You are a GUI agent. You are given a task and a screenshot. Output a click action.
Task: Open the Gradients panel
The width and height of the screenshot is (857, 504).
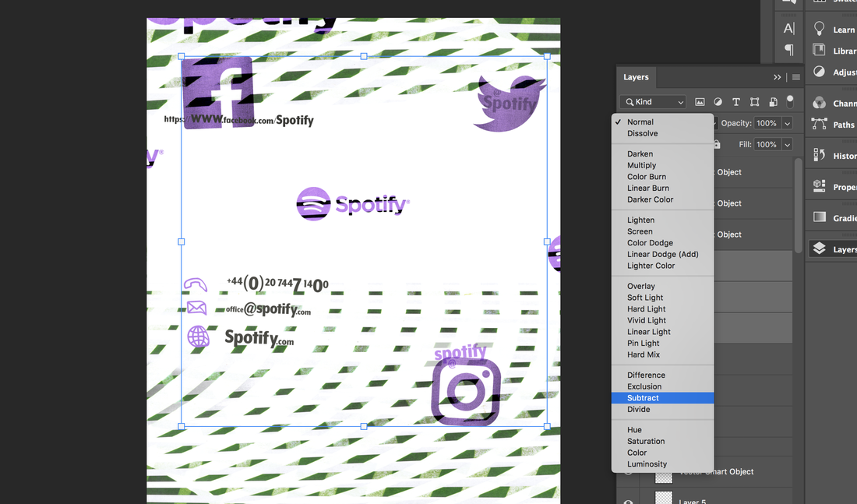coord(833,217)
